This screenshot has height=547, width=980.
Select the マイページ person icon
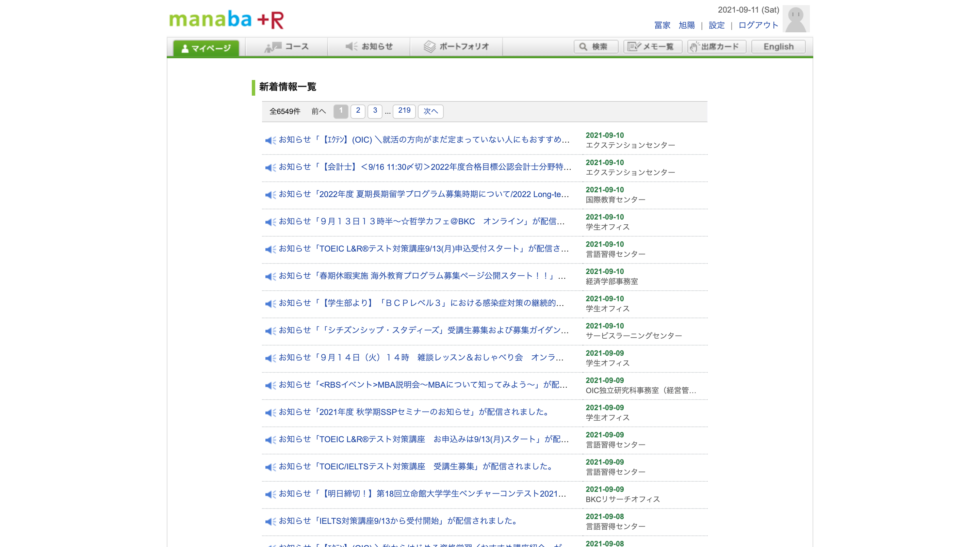coord(185,47)
